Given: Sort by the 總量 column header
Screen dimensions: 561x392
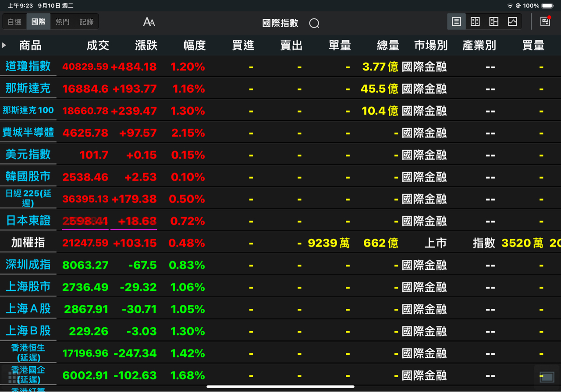Looking at the screenshot, I should click(388, 45).
